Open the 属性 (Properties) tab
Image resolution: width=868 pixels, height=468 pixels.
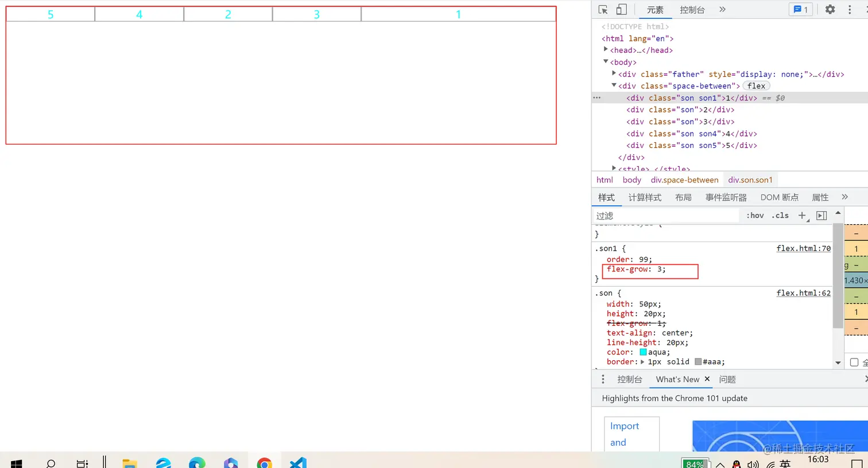tap(820, 197)
